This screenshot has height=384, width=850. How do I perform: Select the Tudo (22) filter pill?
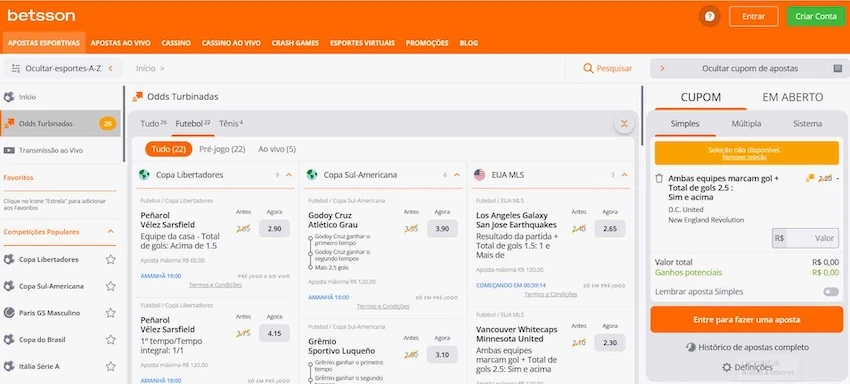168,149
